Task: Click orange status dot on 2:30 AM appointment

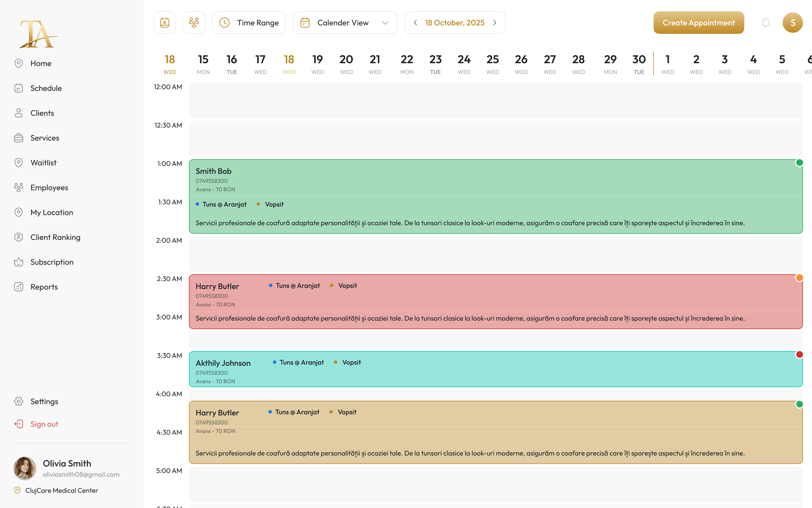Action: [799, 278]
